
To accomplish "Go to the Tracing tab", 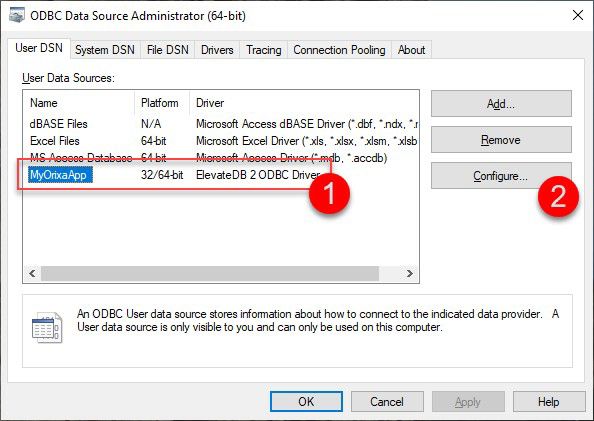I will coord(264,50).
